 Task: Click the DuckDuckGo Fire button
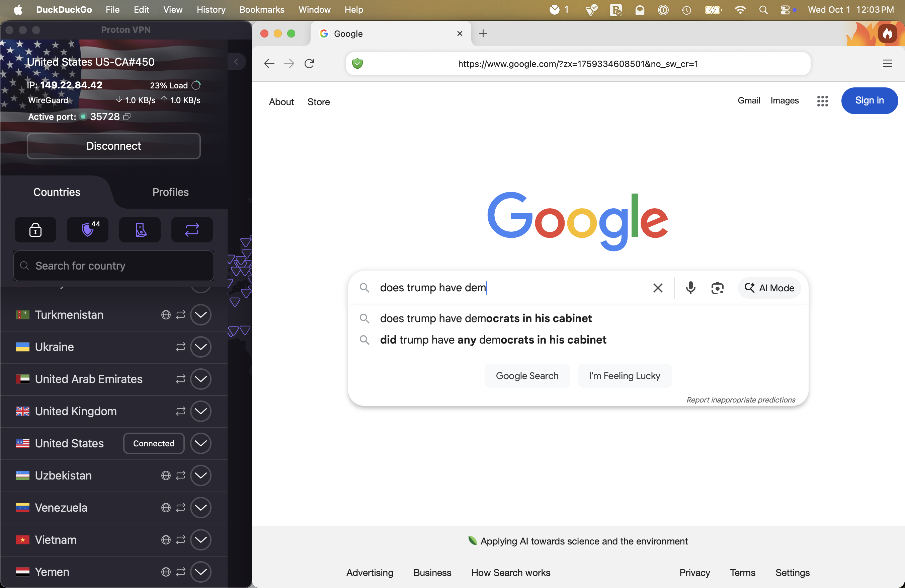pyautogui.click(x=887, y=34)
